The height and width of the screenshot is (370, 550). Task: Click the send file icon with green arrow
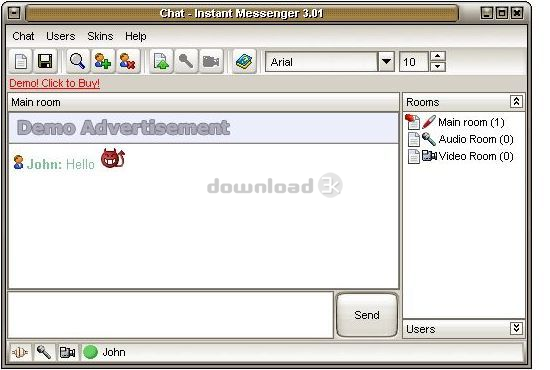[161, 61]
